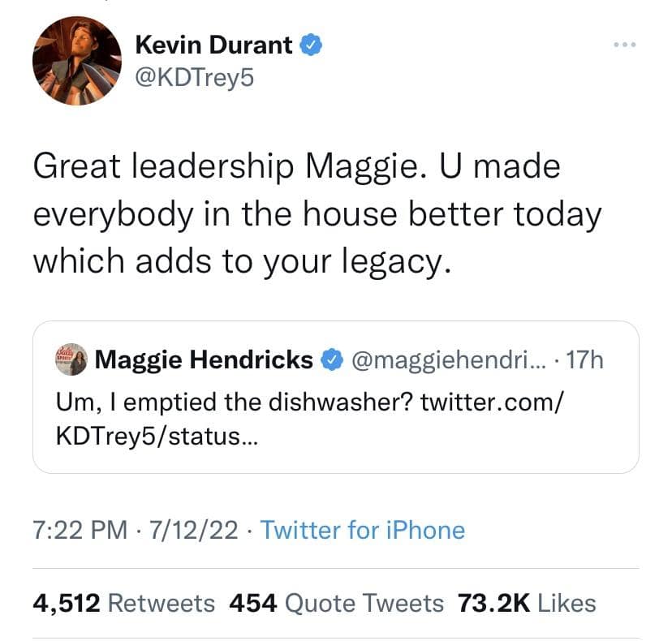Click Maggie Hendricks' small profile avatar
672x641 pixels.
pyautogui.click(x=71, y=359)
